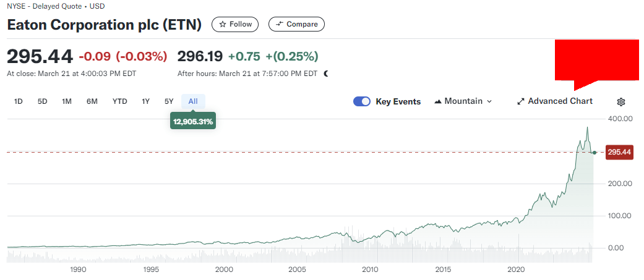Click the 200.00 price axis label
Screen dimensions: 644x280
click(x=619, y=184)
